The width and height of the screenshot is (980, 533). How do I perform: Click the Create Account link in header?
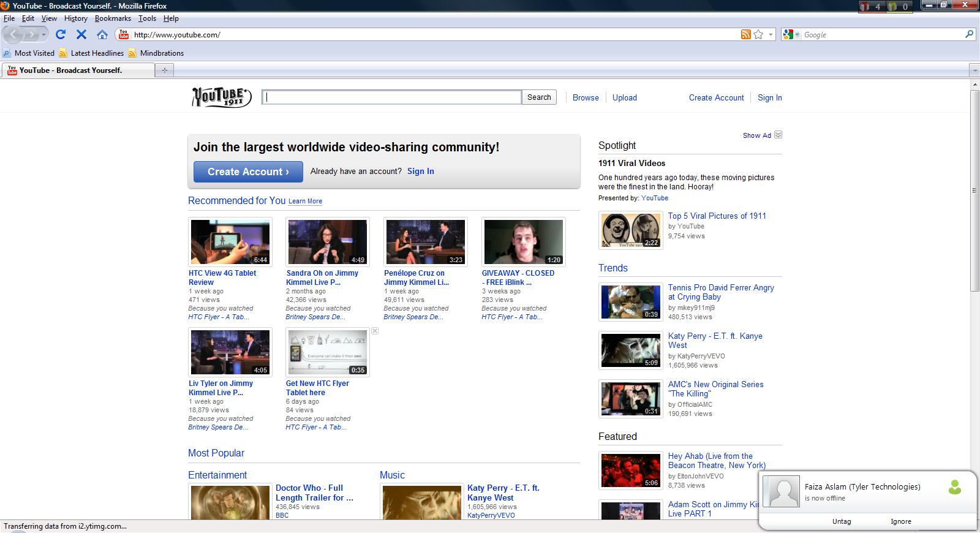coord(716,97)
